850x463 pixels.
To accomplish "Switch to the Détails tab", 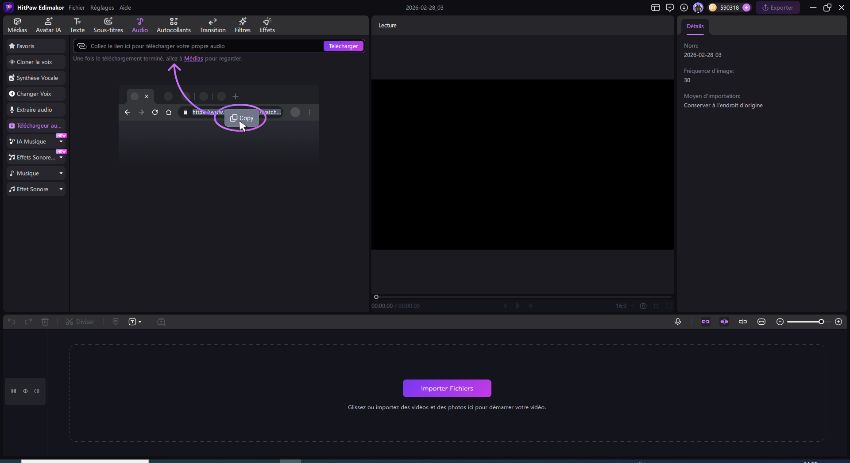I will [x=694, y=25].
